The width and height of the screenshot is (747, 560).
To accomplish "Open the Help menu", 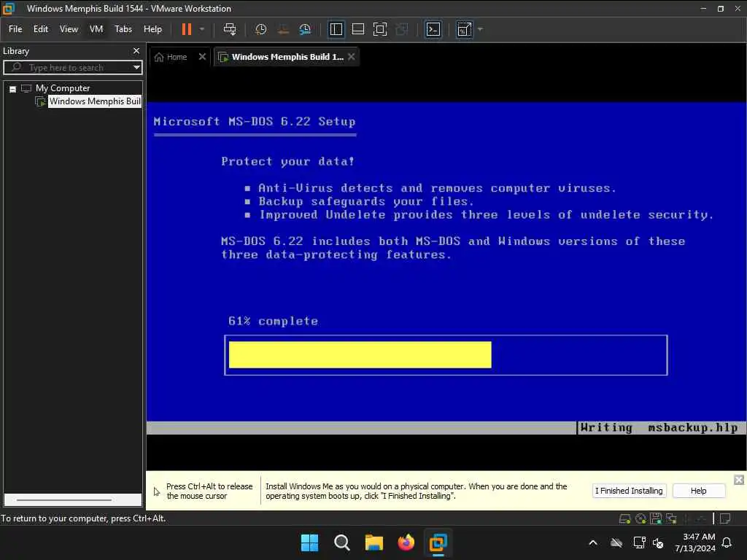I will click(152, 29).
